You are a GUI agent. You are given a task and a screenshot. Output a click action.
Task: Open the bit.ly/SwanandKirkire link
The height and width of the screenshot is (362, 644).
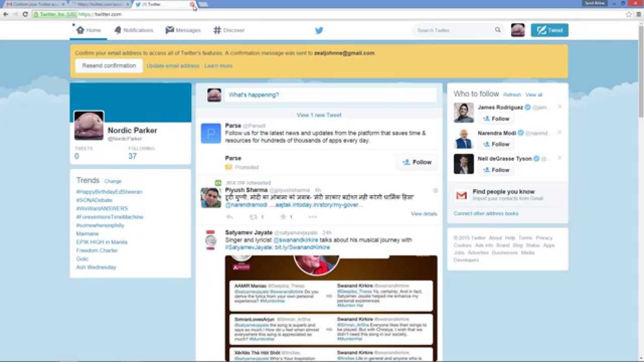302,247
